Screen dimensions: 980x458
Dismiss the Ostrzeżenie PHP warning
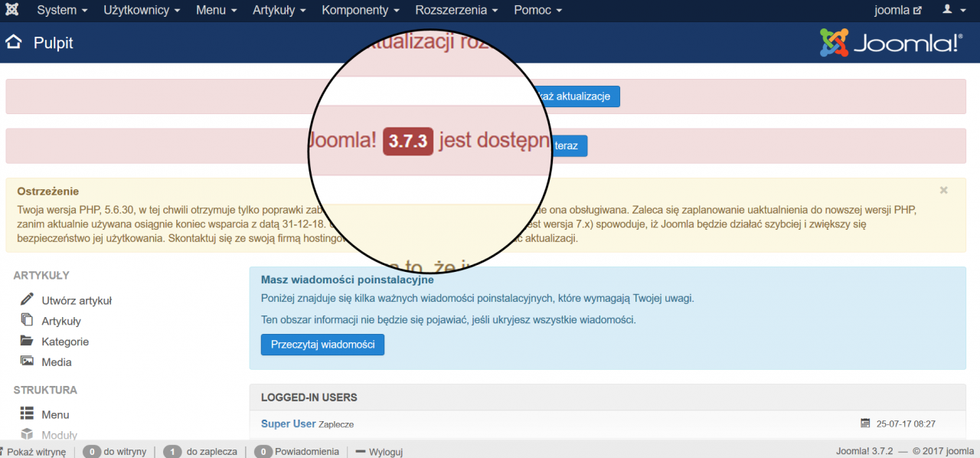click(944, 190)
